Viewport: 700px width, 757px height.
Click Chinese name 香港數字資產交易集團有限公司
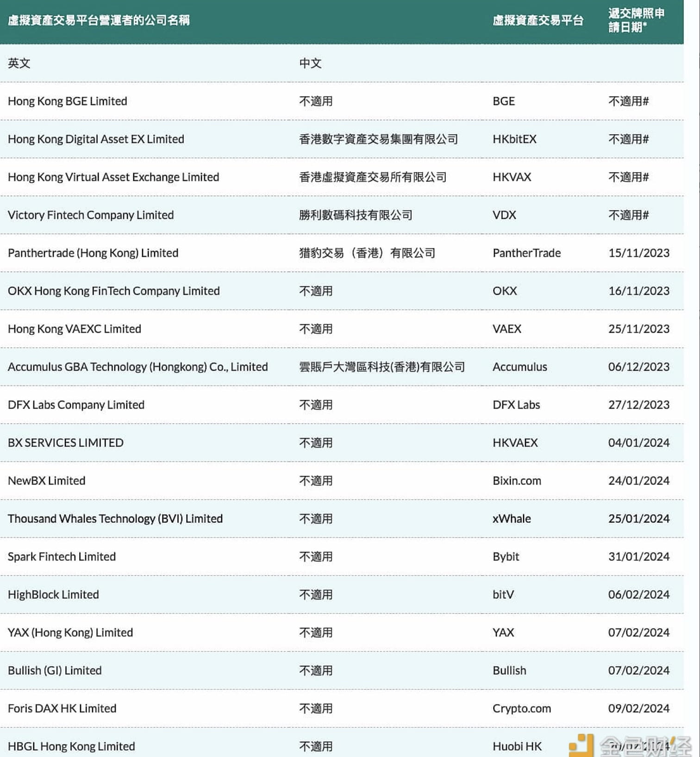tap(378, 139)
